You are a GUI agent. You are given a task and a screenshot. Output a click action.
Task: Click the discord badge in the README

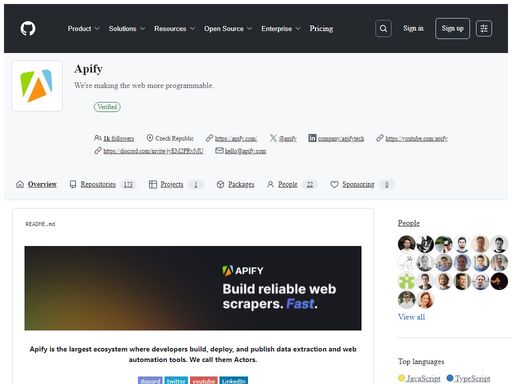pos(150,380)
